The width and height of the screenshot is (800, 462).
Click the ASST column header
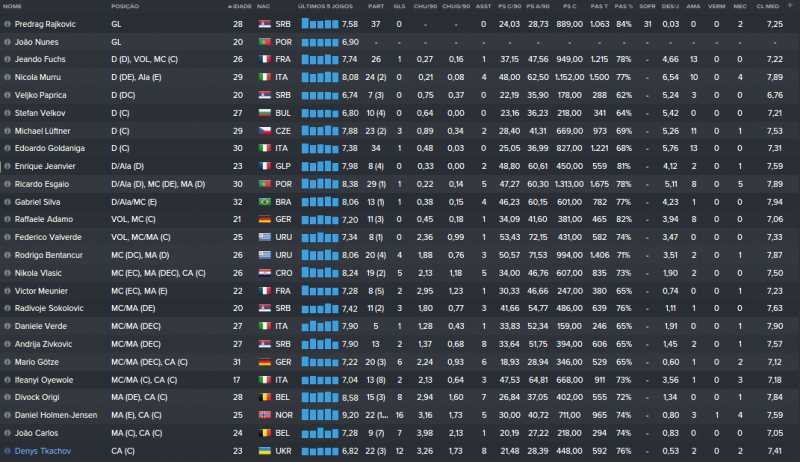click(x=482, y=6)
